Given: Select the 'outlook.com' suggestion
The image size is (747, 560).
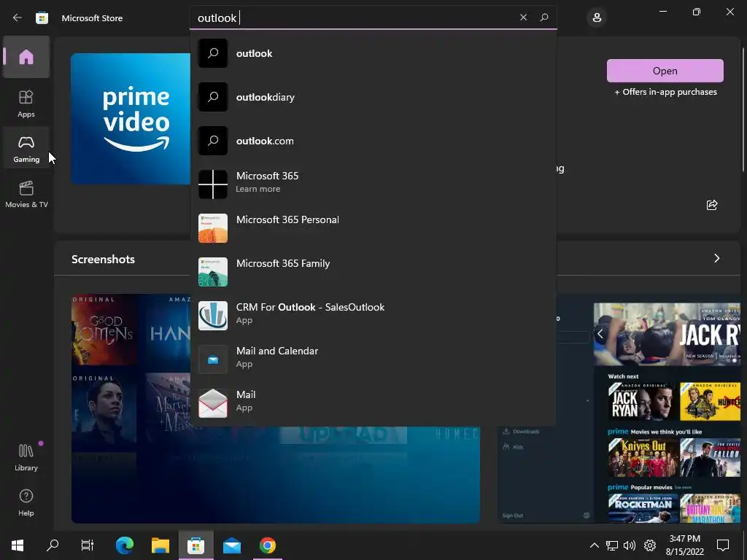Looking at the screenshot, I should (373, 141).
